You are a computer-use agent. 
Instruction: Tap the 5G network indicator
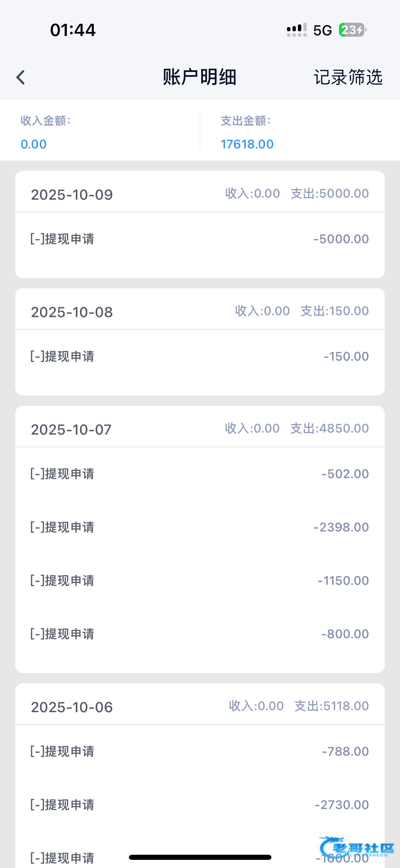click(322, 31)
